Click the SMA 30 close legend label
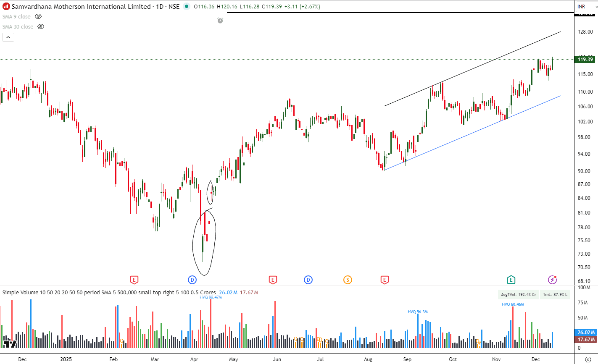Viewport: 598px width, 364px height. pyautogui.click(x=18, y=26)
